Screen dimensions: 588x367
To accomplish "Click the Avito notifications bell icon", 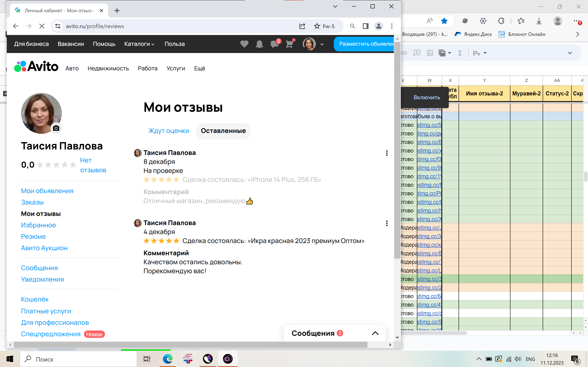I will pos(259,44).
